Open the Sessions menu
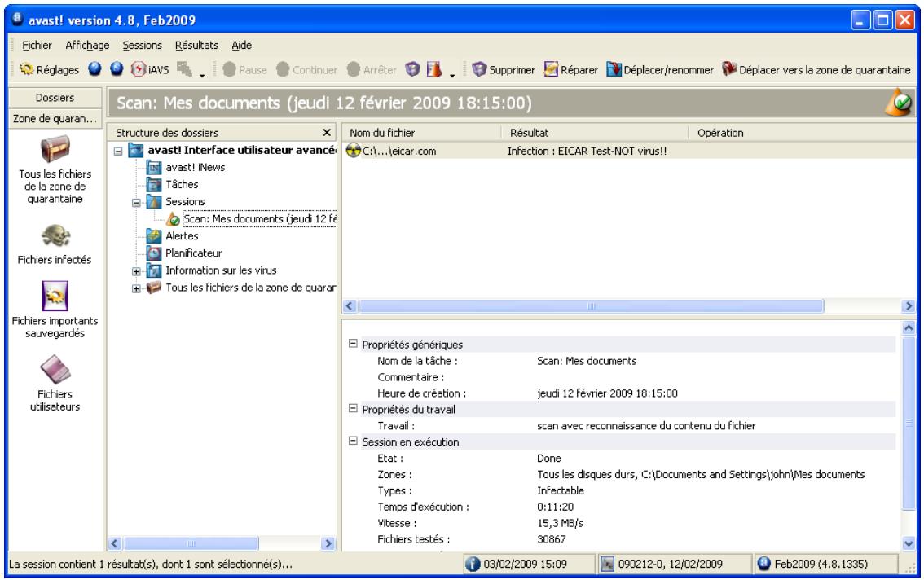 (x=142, y=45)
